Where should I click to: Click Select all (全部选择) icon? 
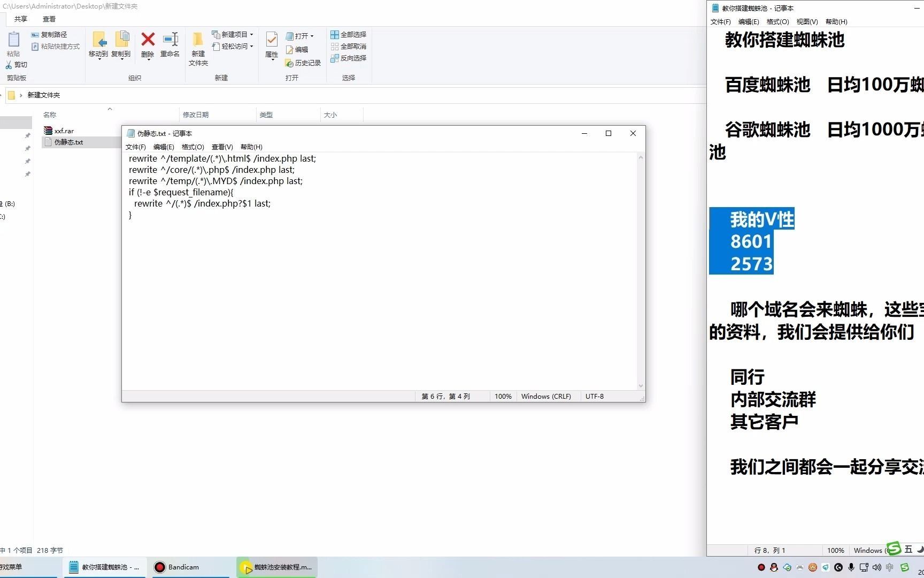pos(335,34)
